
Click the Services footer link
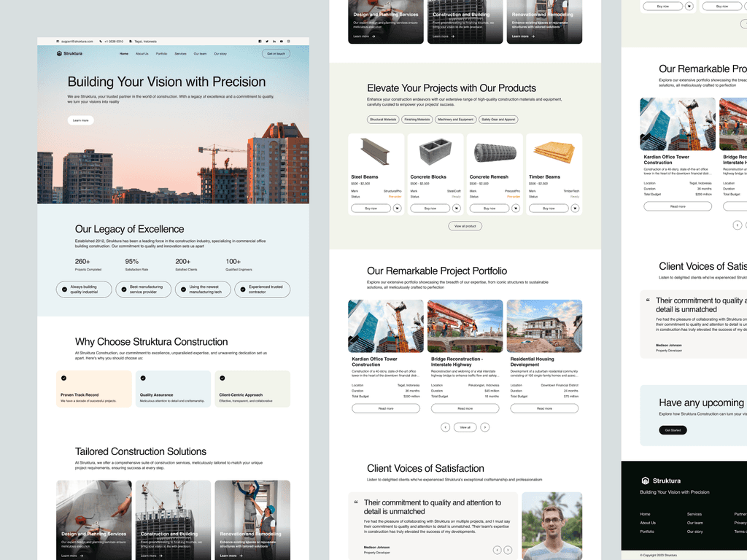pos(694,514)
